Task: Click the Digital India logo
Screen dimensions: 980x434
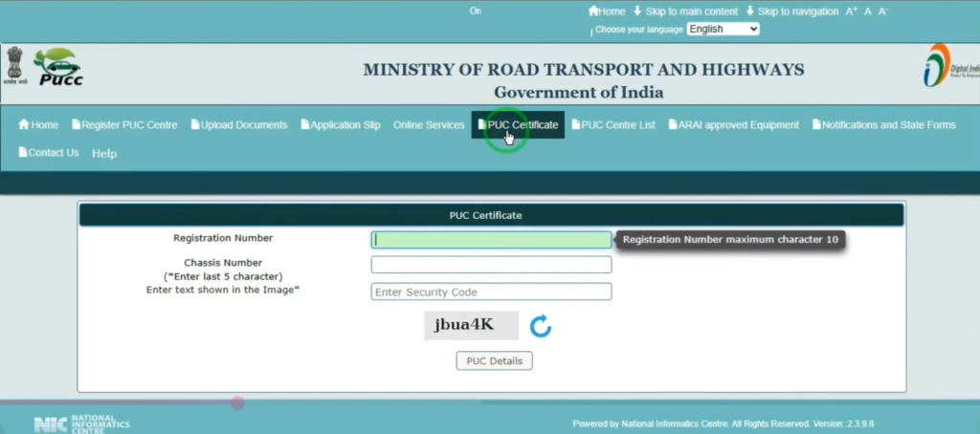Action: [950, 66]
